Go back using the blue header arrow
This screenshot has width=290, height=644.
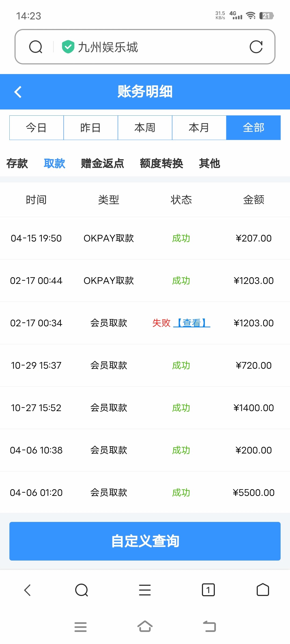click(18, 92)
